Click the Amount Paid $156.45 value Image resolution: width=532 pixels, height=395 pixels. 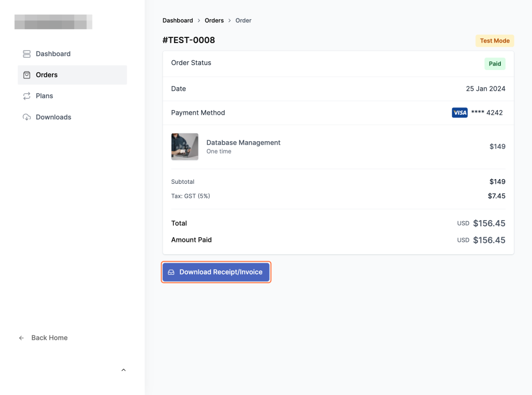(489, 240)
